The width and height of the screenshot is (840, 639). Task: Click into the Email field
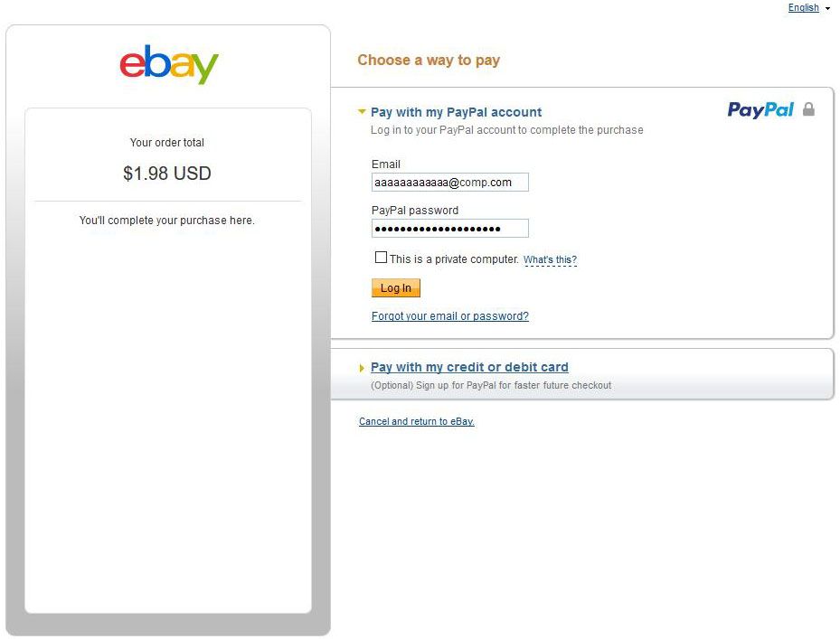click(x=449, y=183)
